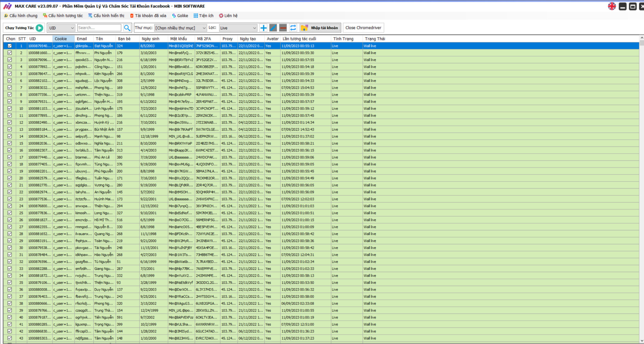Click the Close Chromedriver button
This screenshot has width=644, height=344.
tap(363, 28)
